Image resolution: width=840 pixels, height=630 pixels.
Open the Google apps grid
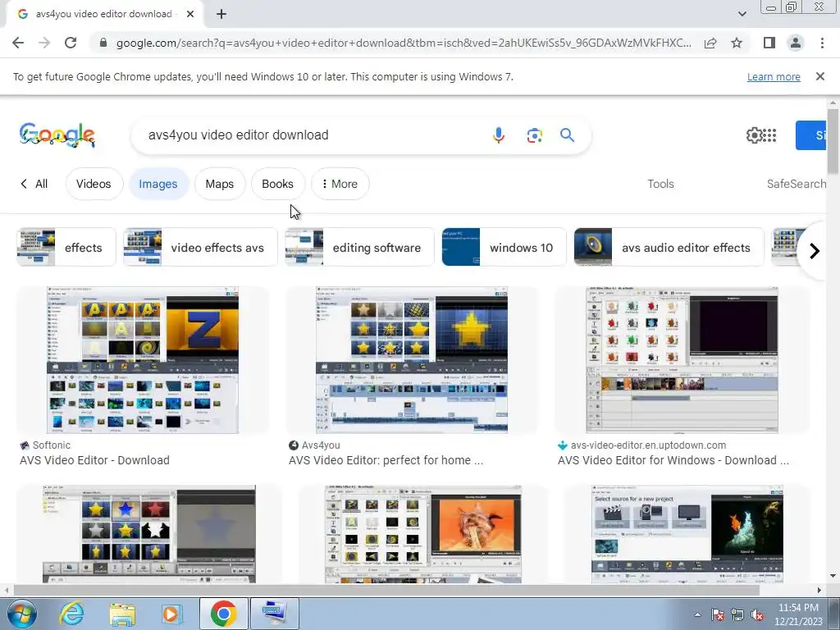coord(769,135)
